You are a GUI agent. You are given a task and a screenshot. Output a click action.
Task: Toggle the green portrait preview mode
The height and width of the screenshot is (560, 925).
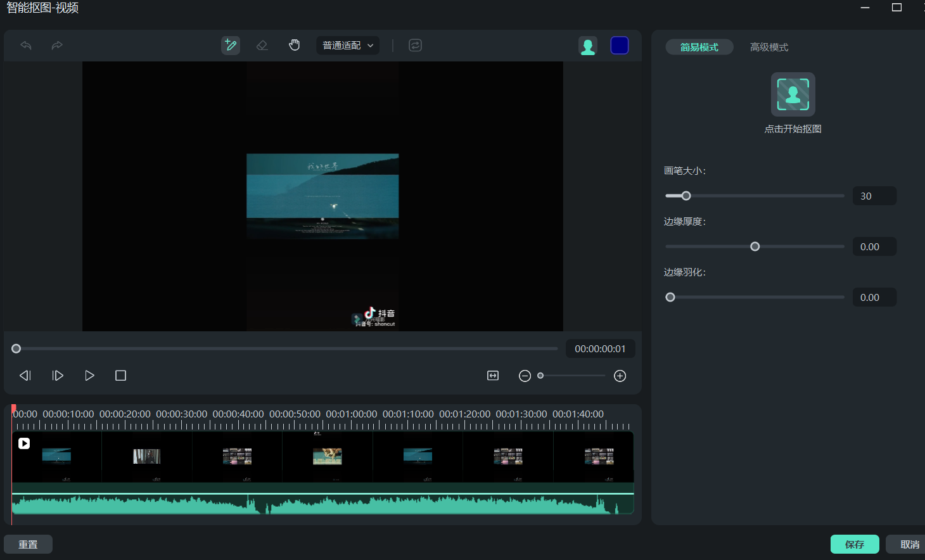tap(587, 46)
